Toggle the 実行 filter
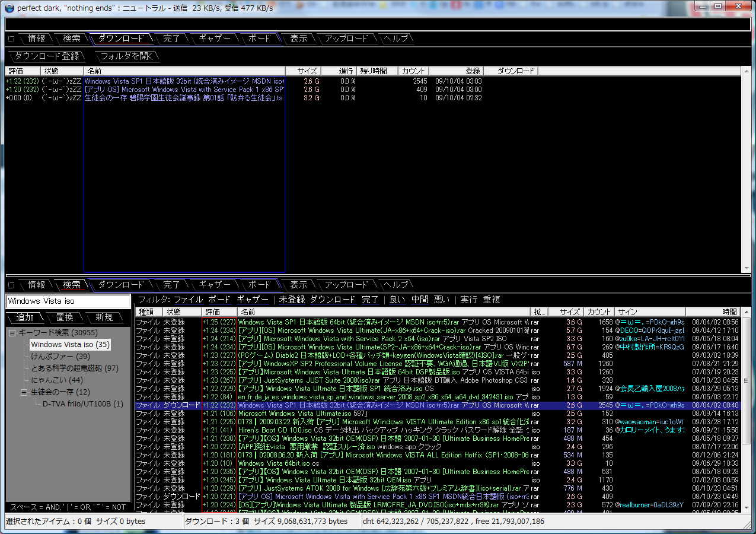This screenshot has width=756, height=534. [x=468, y=300]
